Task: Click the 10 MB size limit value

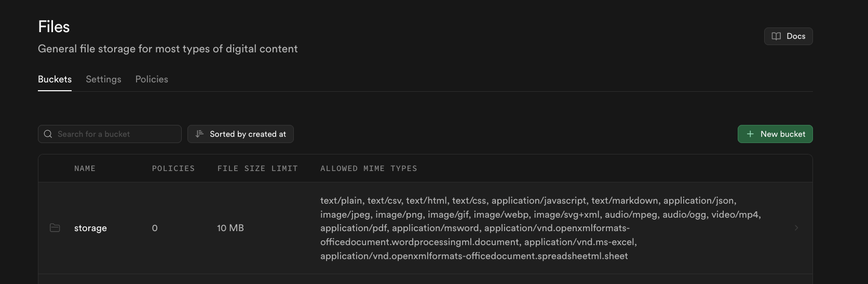Action: (x=230, y=228)
